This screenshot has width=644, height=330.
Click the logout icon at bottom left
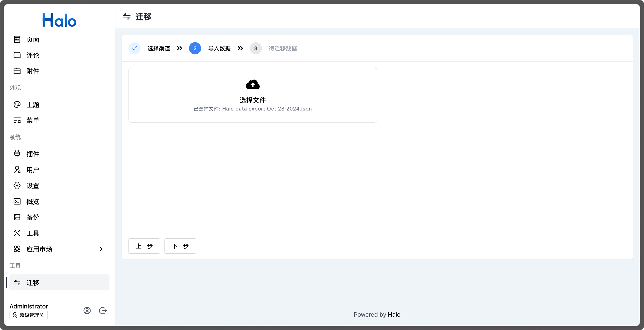click(103, 311)
